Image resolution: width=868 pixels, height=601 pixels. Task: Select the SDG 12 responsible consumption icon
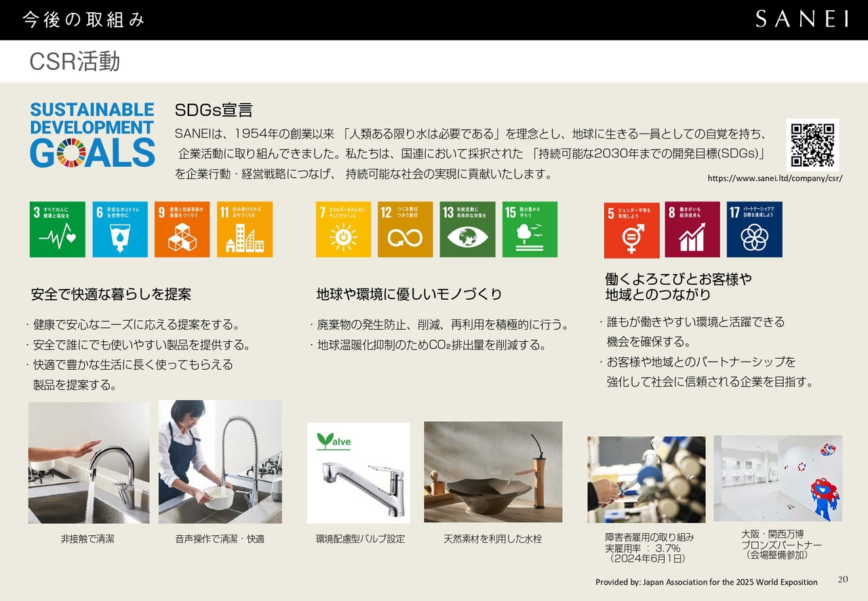(405, 229)
